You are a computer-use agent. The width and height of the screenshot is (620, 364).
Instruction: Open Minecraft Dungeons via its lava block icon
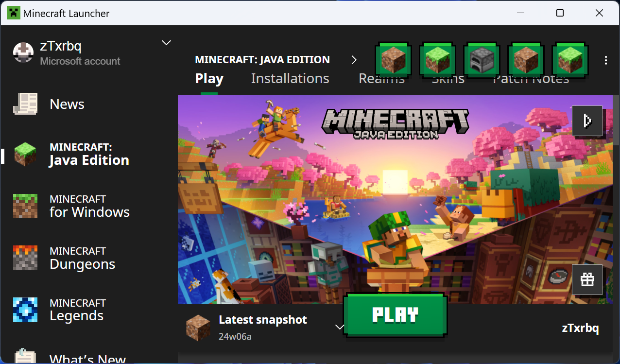pyautogui.click(x=25, y=258)
